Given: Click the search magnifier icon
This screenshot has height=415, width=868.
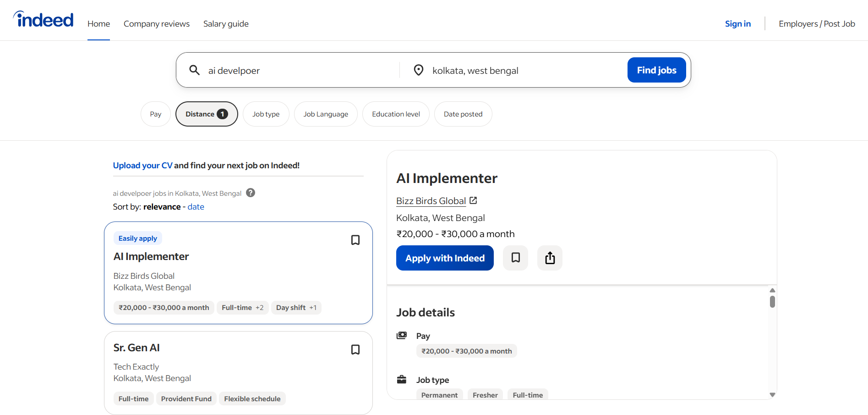Looking at the screenshot, I should point(194,70).
